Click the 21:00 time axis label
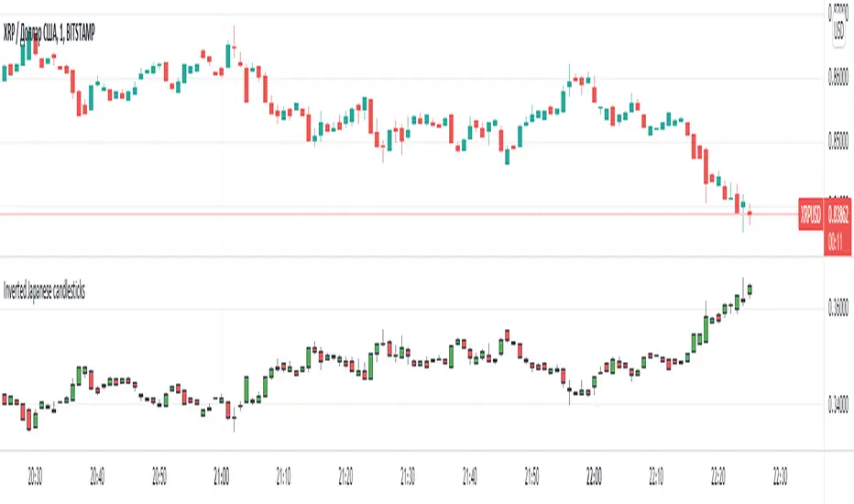The image size is (854, 504). (x=221, y=477)
